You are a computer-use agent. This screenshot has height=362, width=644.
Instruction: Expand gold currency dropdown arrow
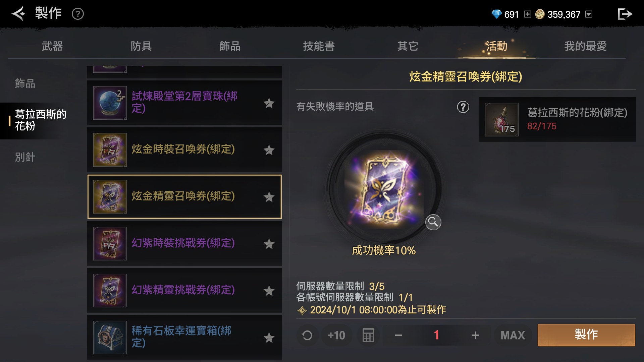pos(589,14)
